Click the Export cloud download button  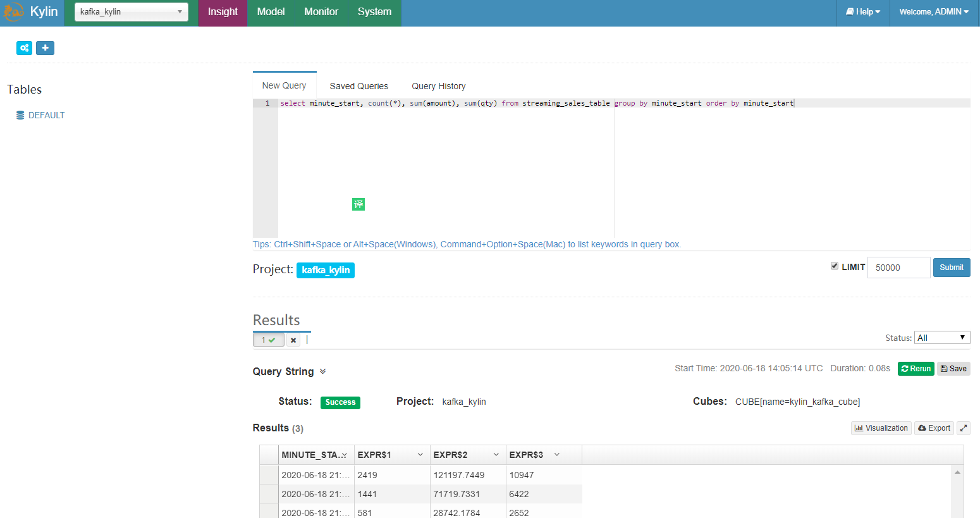click(934, 428)
